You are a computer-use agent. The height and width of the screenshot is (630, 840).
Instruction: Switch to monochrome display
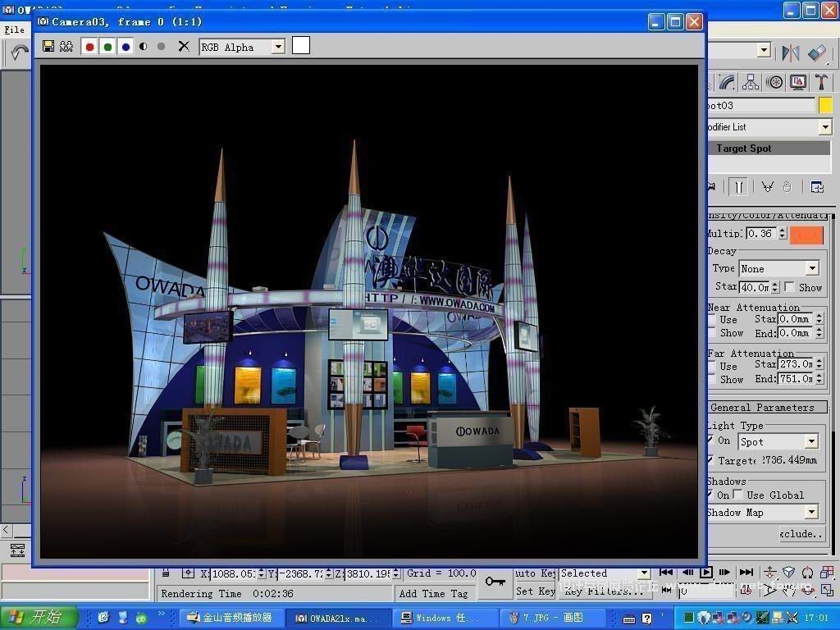[x=161, y=47]
